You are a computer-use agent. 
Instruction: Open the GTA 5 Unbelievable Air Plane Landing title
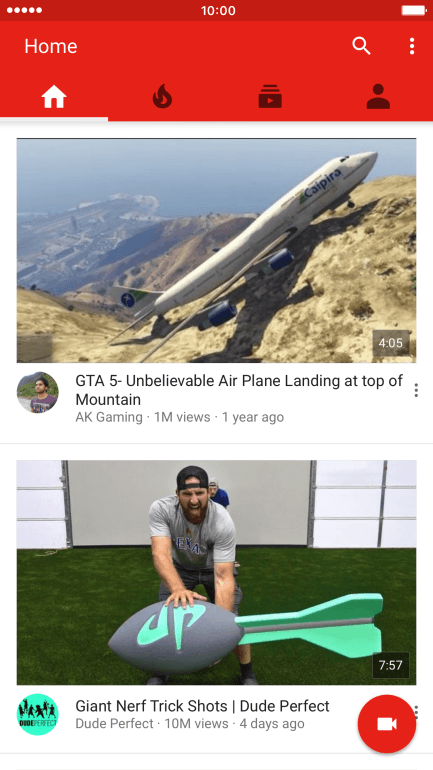point(239,390)
